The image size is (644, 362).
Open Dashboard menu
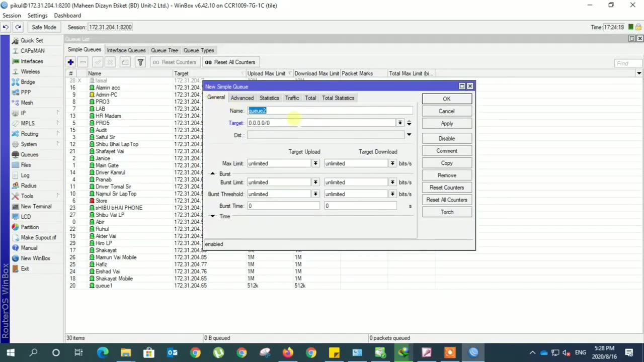[67, 16]
